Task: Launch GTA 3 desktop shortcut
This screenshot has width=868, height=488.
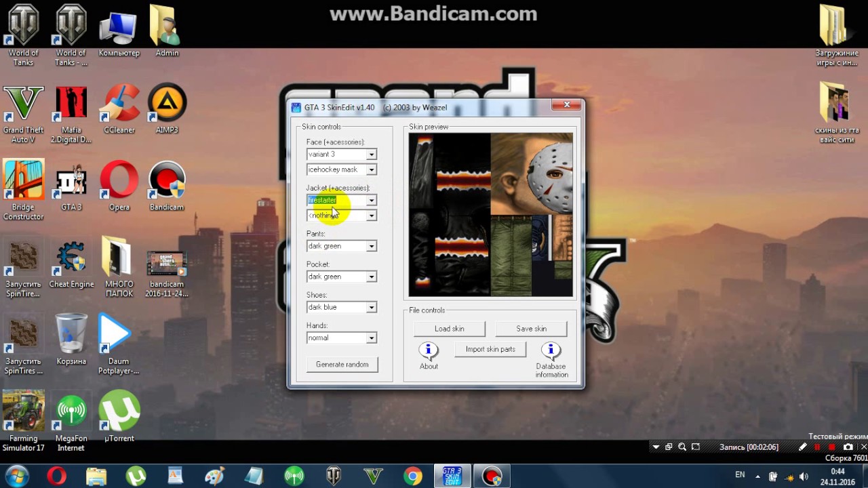Action: coord(71,186)
